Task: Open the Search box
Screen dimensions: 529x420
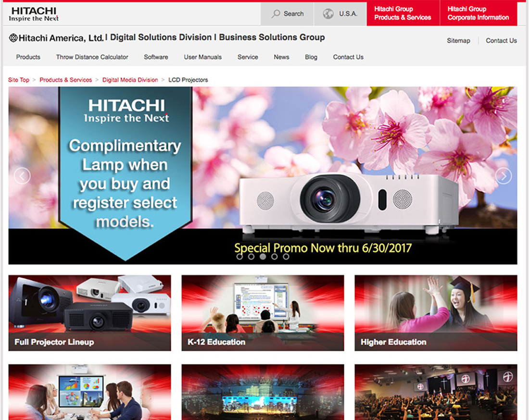Action: click(287, 14)
